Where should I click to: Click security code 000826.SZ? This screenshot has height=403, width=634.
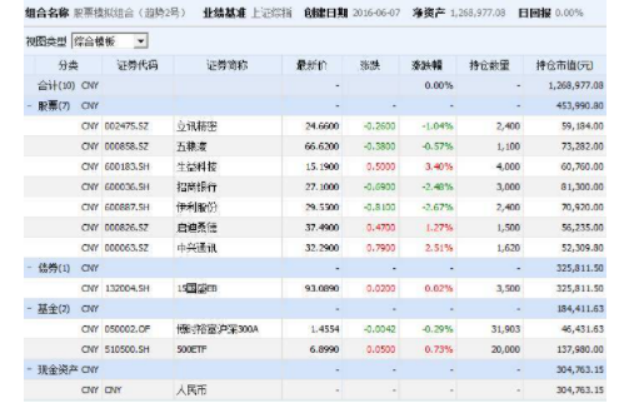point(127,228)
